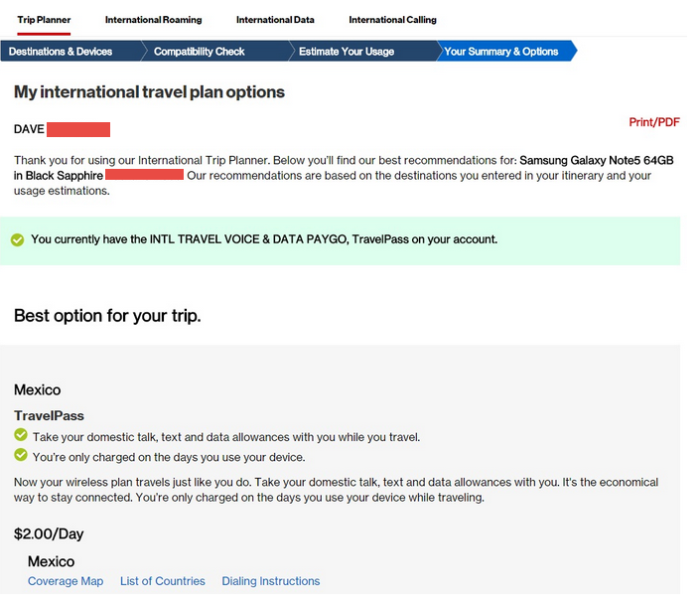The image size is (700, 605).
Task: Open Dialing Instructions link
Action: tap(271, 581)
